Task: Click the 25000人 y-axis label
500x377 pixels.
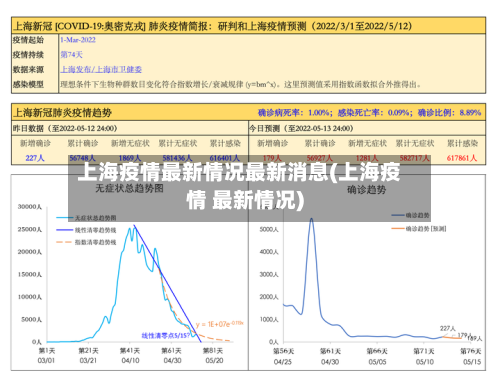Action: tap(30, 229)
